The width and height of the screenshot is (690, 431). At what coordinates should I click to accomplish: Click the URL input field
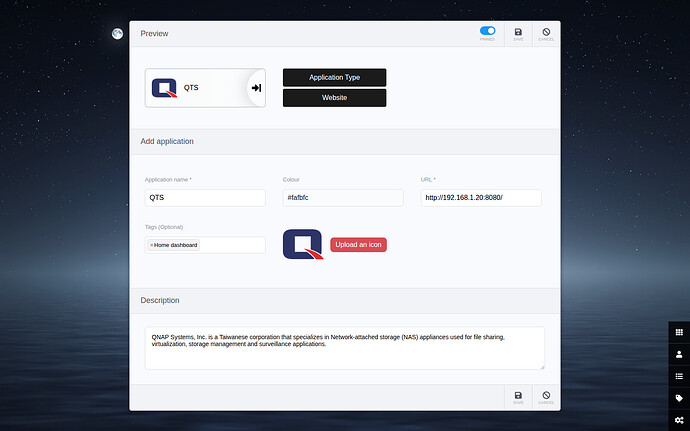tap(481, 198)
